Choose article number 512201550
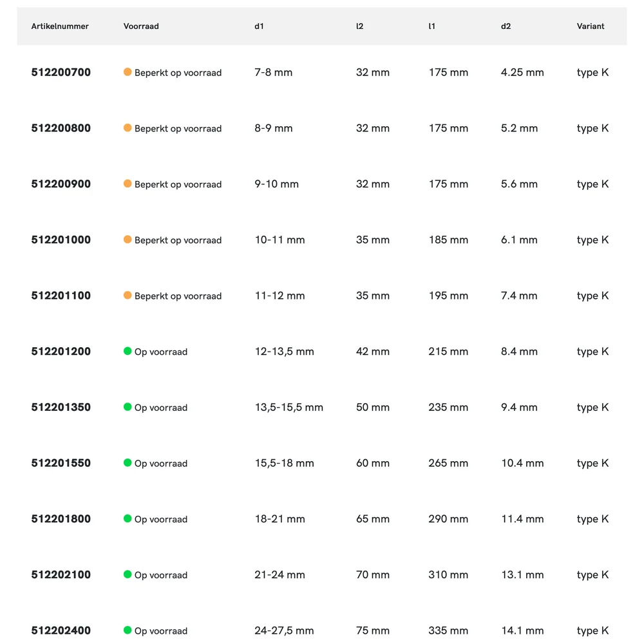Screen dimensions: 644x644 [61, 463]
